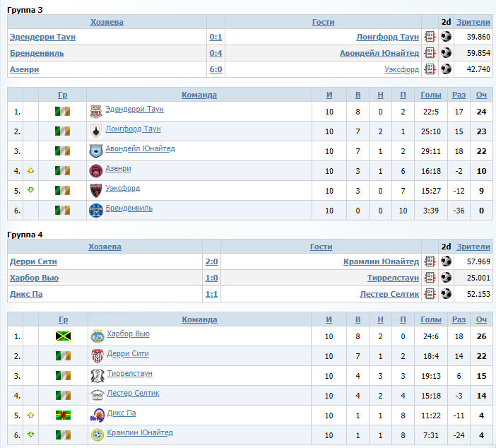
Task: Click the Дикс Па club logo
Action: click(x=97, y=415)
